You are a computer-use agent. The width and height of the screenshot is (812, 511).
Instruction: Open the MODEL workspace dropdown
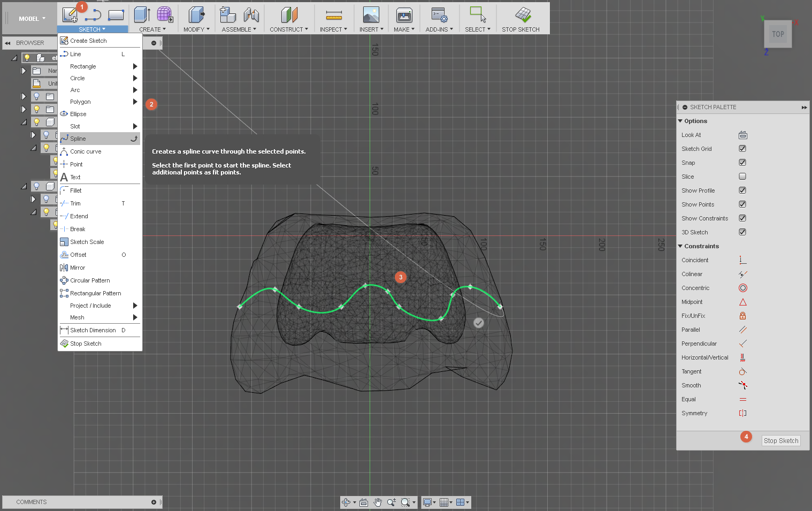click(x=32, y=19)
